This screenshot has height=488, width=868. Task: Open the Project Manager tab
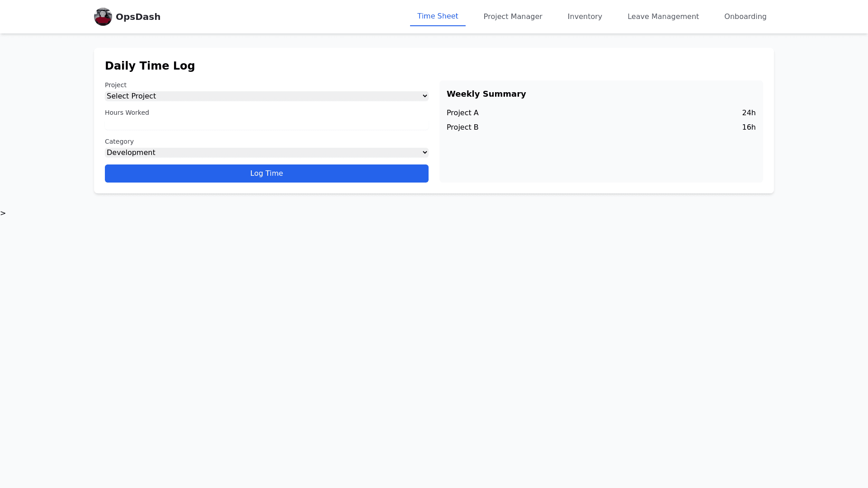point(513,17)
